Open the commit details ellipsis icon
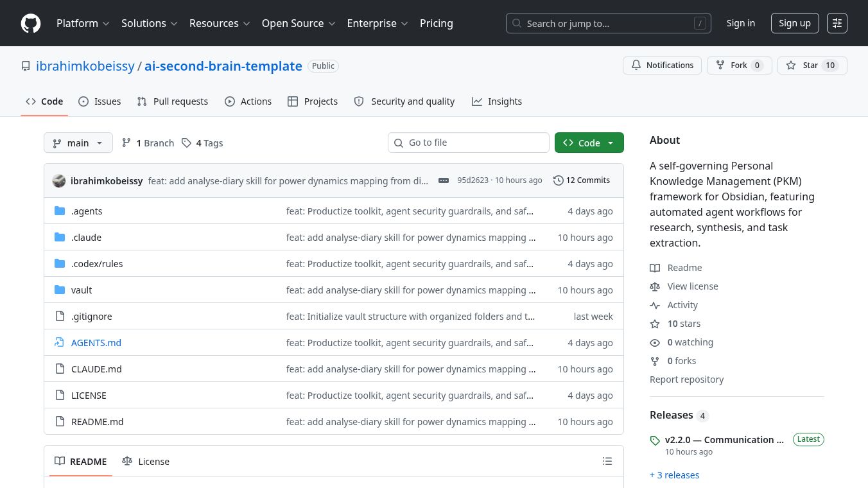868x488 pixels. (444, 180)
